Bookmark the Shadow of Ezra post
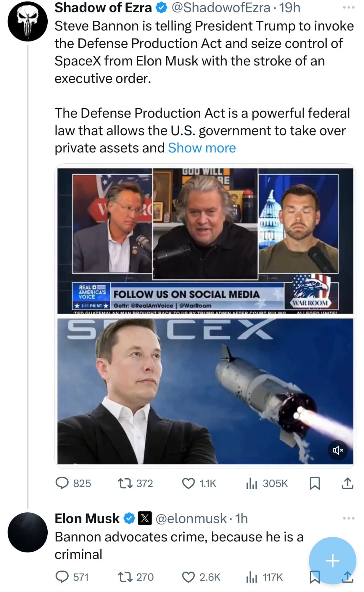The height and width of the screenshot is (592, 364). pos(315,484)
